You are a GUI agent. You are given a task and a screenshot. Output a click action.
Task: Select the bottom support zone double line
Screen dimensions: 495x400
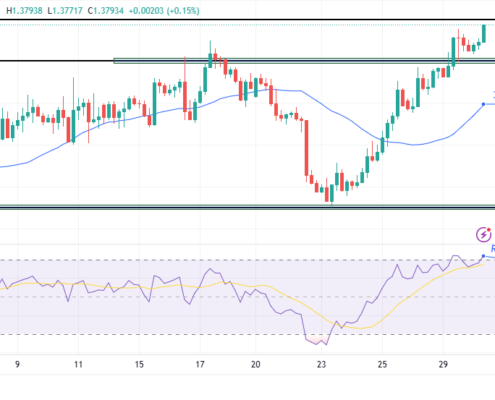click(247, 207)
